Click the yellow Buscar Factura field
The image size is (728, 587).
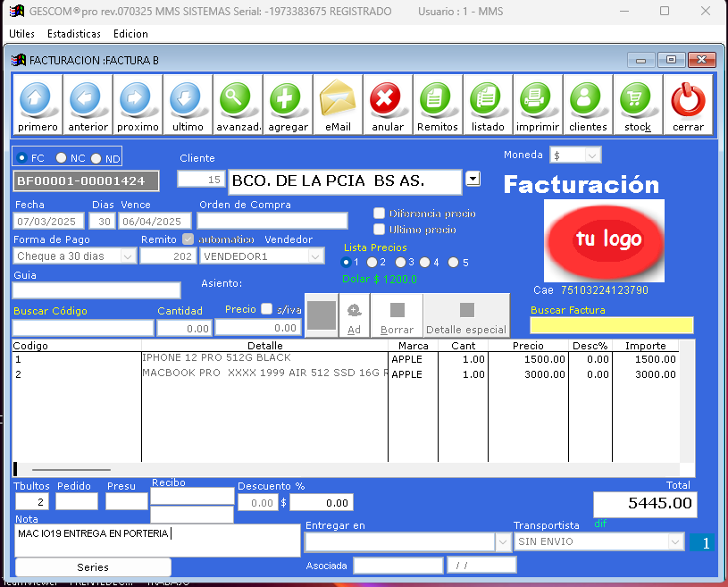612,325
